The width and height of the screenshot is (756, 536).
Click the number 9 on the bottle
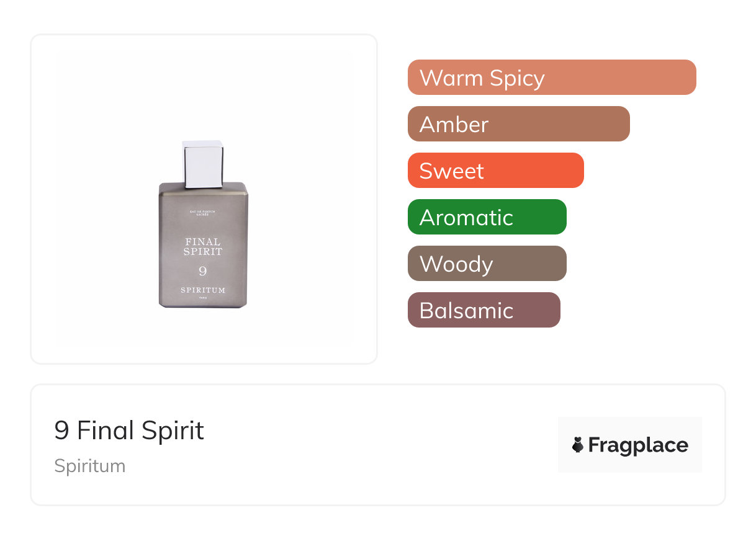click(x=203, y=271)
